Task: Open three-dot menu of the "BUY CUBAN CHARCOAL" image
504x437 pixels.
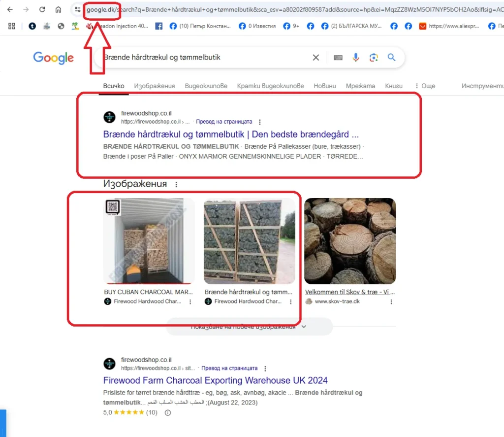Action: pos(190,302)
